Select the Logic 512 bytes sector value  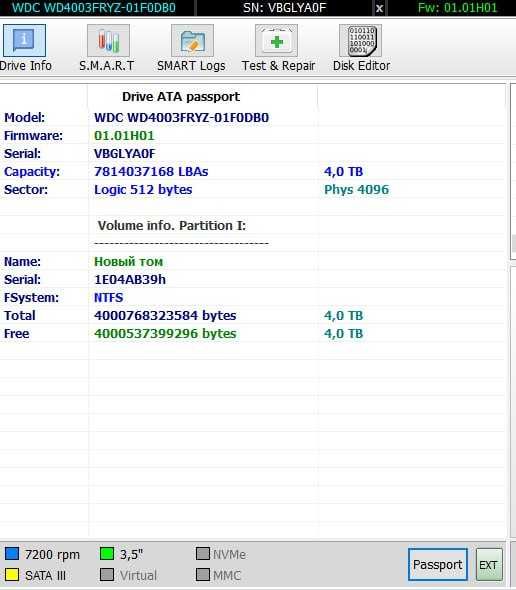[x=143, y=190]
